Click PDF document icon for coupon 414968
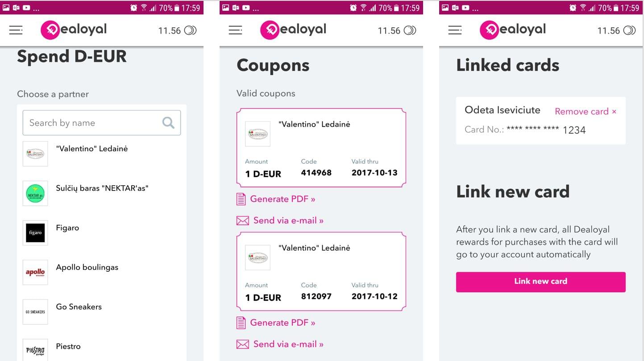 click(241, 199)
